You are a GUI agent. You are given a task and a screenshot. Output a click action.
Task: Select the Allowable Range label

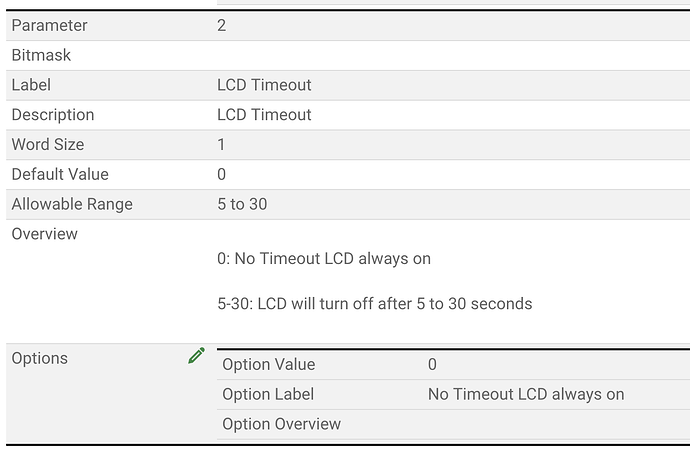click(72, 205)
